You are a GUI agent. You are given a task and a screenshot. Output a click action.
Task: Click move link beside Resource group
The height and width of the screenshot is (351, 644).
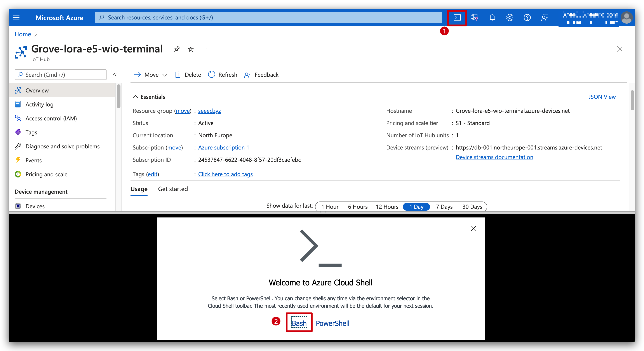[x=183, y=111]
